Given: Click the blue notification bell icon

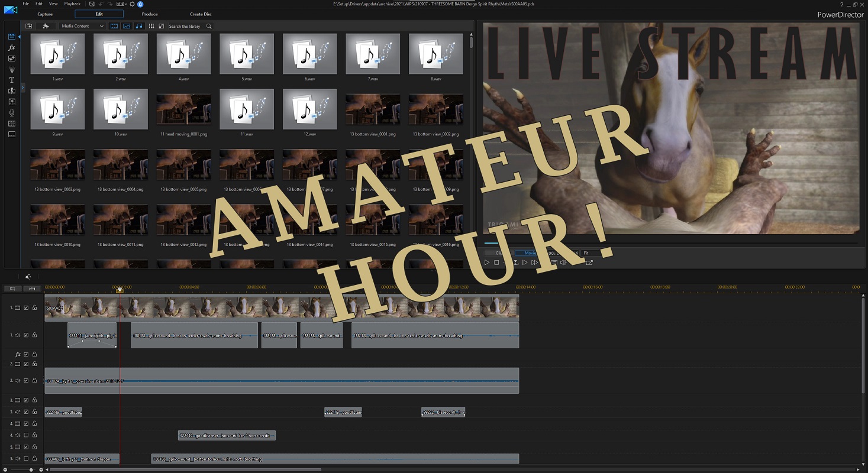Looking at the screenshot, I should 140,4.
